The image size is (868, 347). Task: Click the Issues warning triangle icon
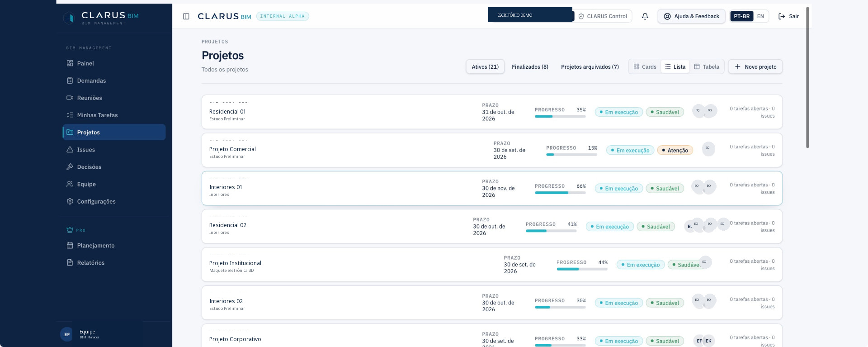(x=70, y=149)
